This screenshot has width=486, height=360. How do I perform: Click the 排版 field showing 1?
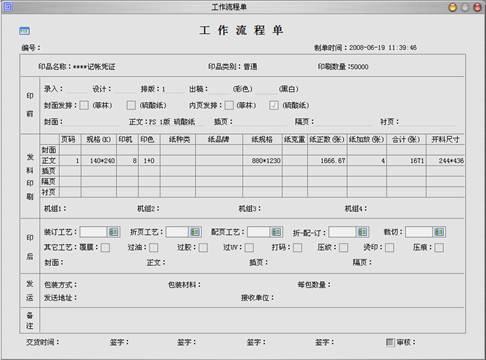(x=172, y=89)
